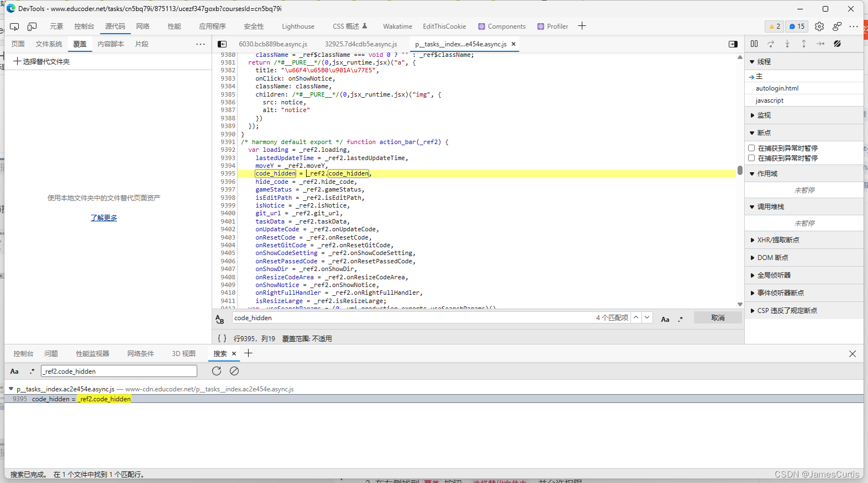
Task: Pretty-print the source with curly braces icon
Action: (222, 338)
